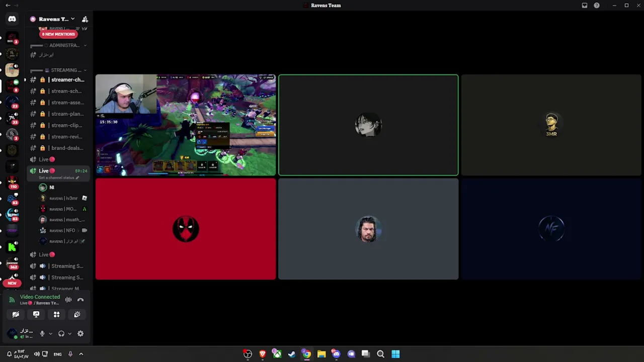644x362 pixels.
Task: Open Windows Start menu
Action: click(x=395, y=354)
